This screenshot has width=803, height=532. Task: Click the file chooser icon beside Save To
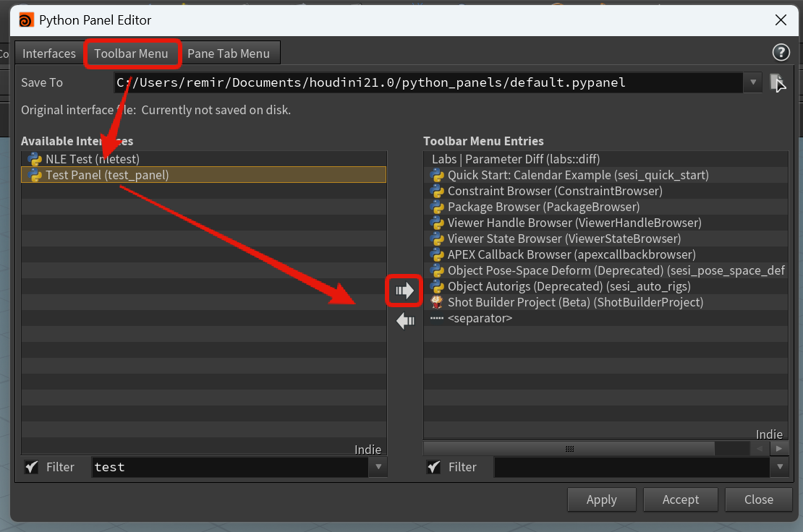tap(778, 82)
